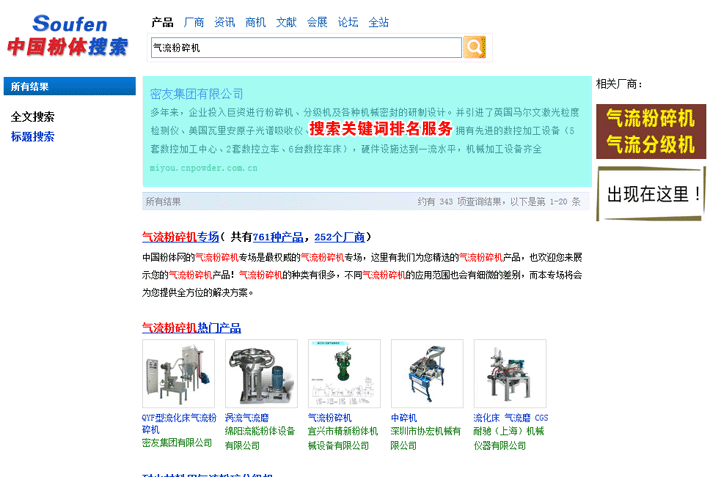Switch to the 资讯 search tab
The width and height of the screenshot is (710, 477).
225,22
